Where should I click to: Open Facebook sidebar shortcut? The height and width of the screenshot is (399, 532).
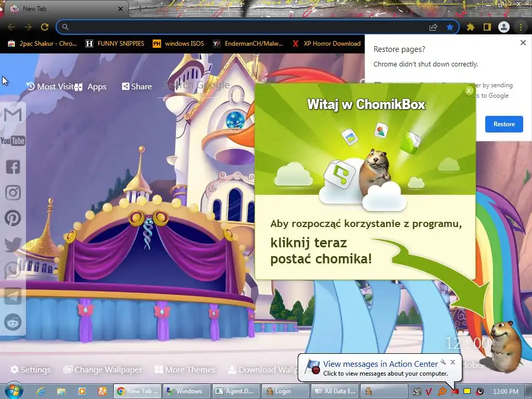(13, 167)
